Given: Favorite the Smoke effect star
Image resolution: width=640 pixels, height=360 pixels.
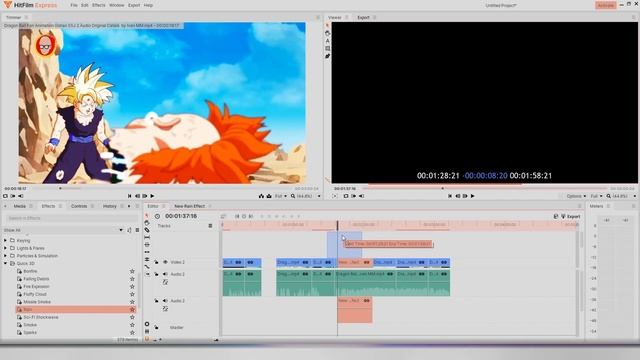Looking at the screenshot, I should [132, 325].
